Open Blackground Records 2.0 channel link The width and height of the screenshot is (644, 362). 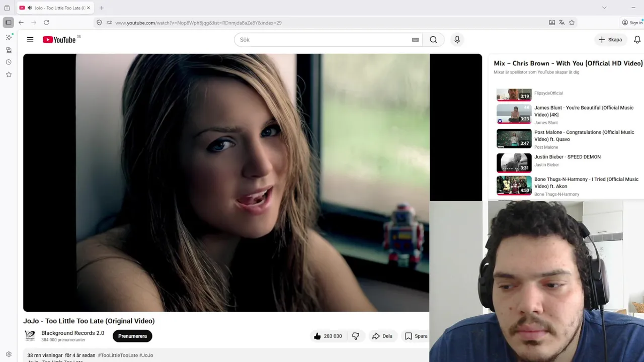click(x=73, y=333)
